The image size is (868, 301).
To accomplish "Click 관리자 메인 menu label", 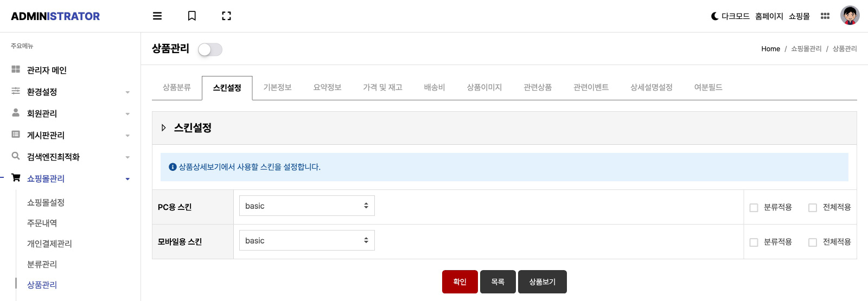I will click(47, 70).
